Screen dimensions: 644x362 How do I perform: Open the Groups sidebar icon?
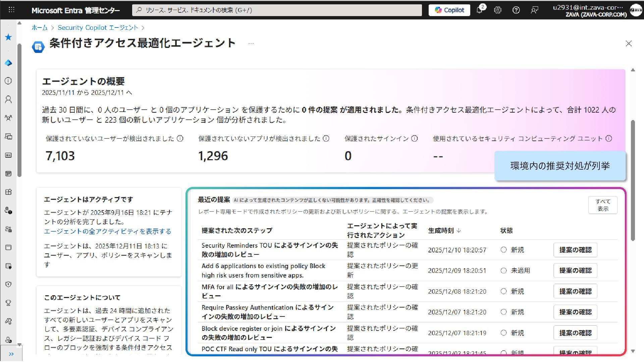point(8,118)
